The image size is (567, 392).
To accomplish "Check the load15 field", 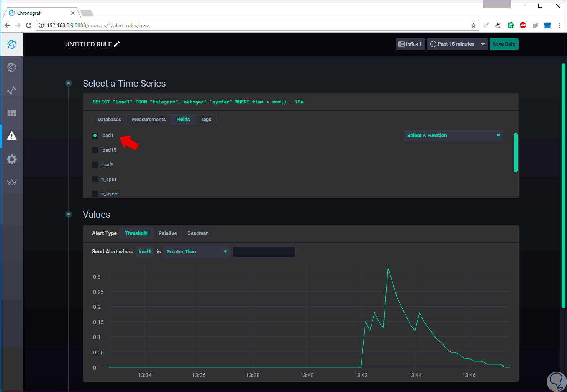I will pos(95,150).
